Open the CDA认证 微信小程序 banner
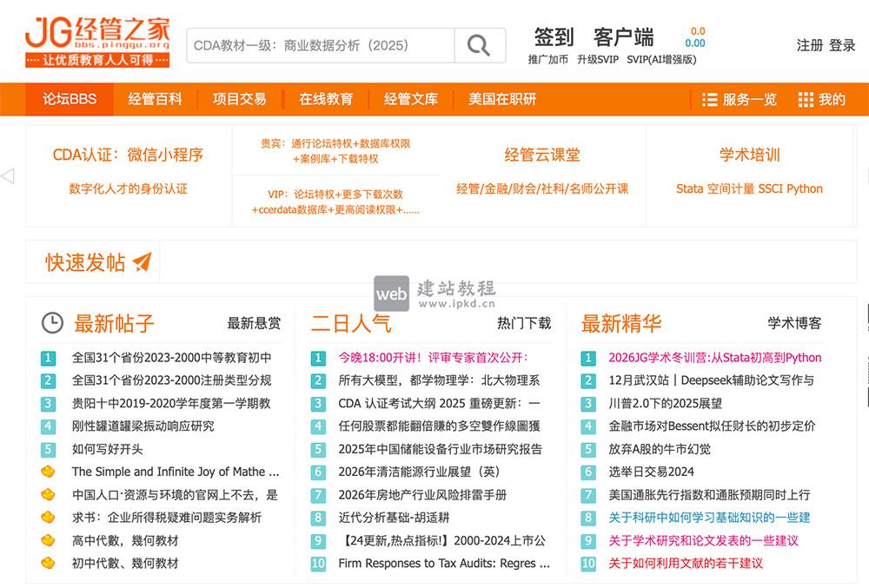Viewport: 869px width, 588px height. point(129,155)
